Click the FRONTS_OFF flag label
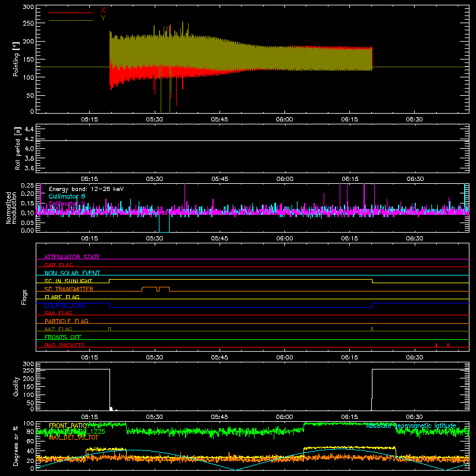Viewport: 476px width, 476px height. [x=63, y=337]
